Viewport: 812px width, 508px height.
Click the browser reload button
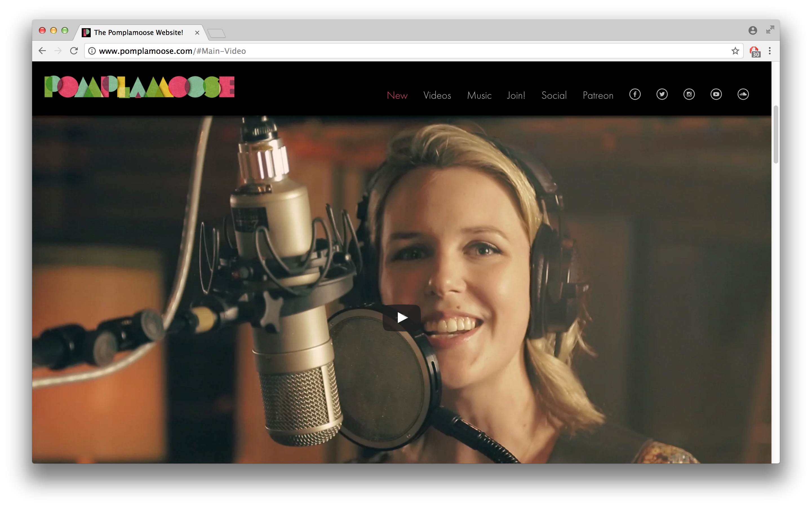pyautogui.click(x=74, y=51)
